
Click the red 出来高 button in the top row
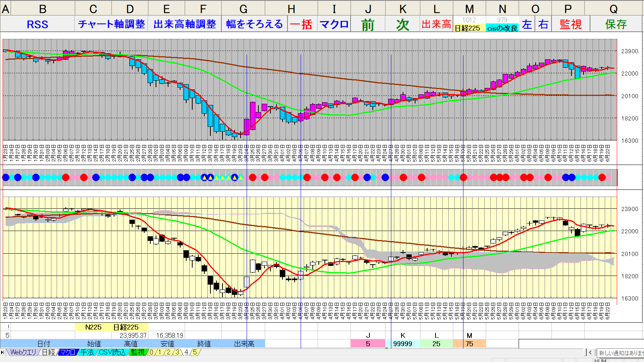point(436,24)
